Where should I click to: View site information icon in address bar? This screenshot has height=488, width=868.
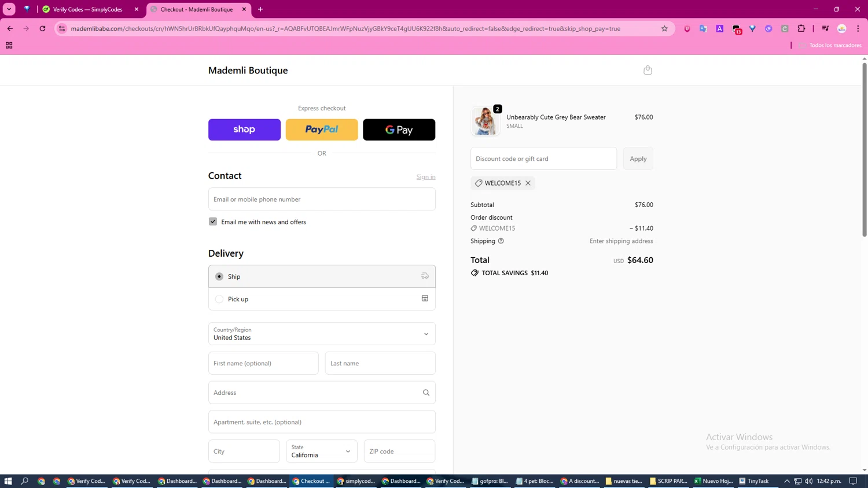[62, 28]
